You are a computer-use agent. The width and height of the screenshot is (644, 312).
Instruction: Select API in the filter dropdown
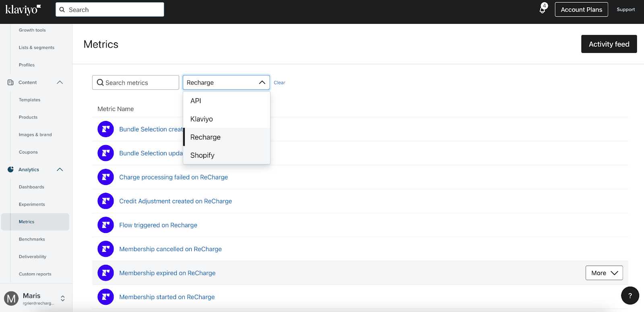[x=227, y=101]
